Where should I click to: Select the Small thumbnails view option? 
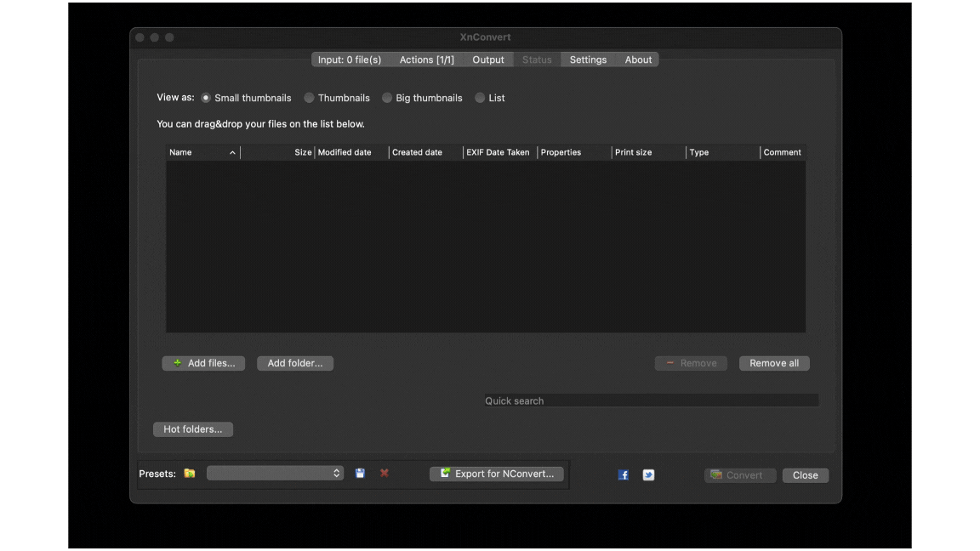tap(206, 98)
